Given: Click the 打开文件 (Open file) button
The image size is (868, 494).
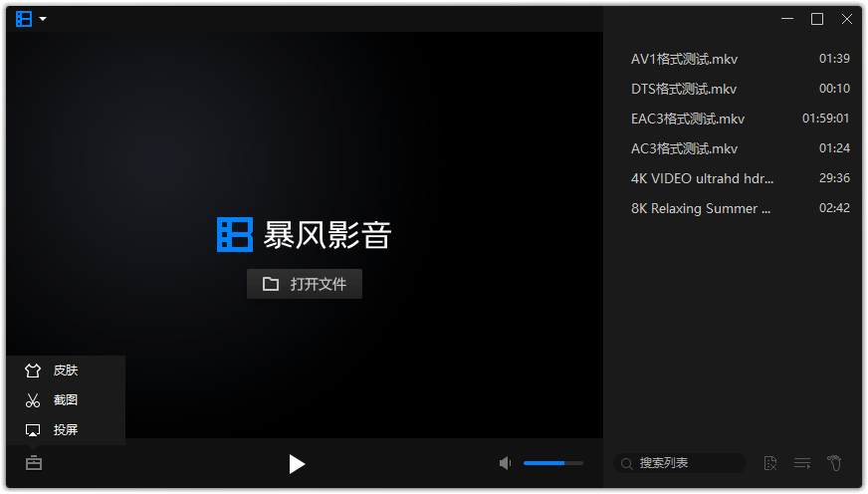Looking at the screenshot, I should (x=305, y=284).
